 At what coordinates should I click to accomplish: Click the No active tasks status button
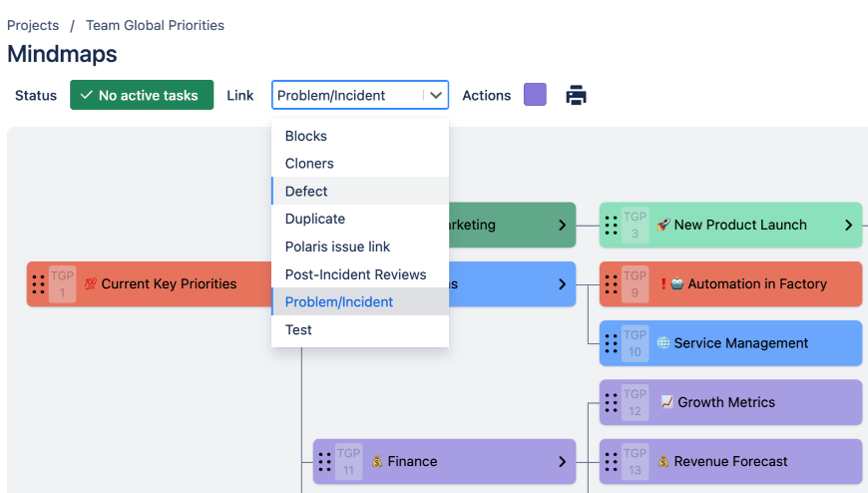click(142, 96)
